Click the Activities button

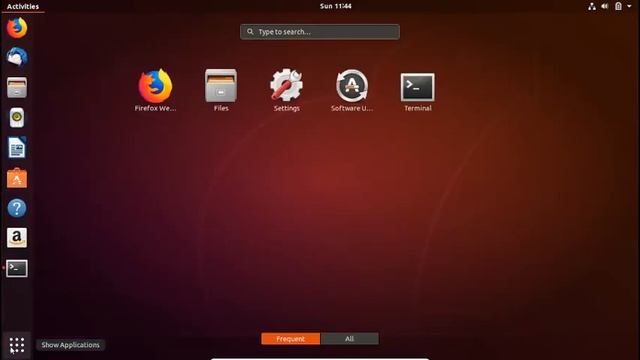[23, 6]
